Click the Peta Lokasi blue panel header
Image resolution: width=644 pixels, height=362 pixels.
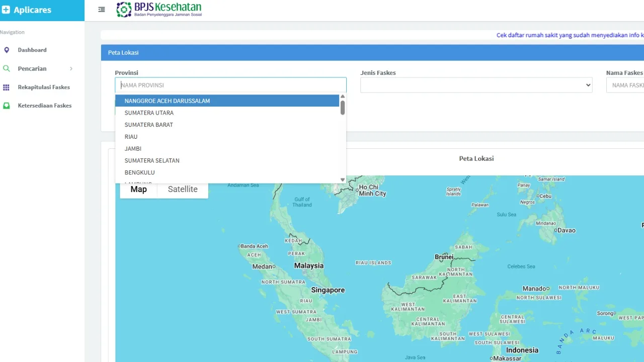[x=372, y=52]
